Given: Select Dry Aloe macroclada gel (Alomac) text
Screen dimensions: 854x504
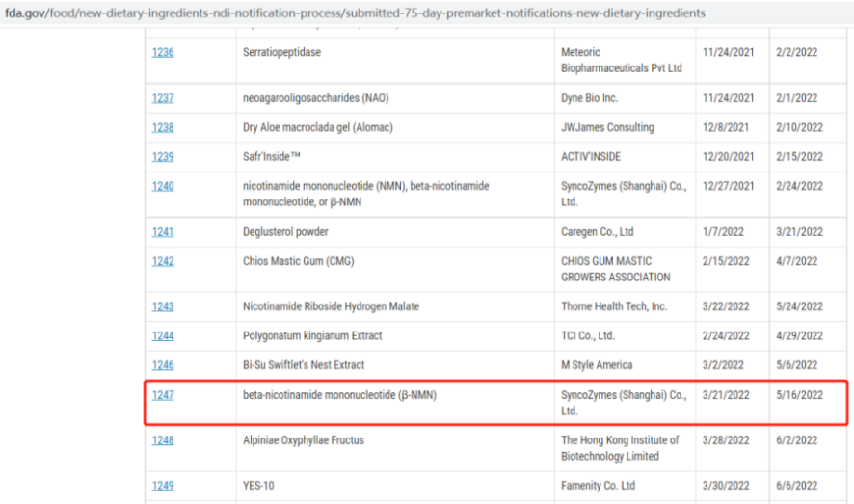Looking at the screenshot, I should click(x=318, y=127).
